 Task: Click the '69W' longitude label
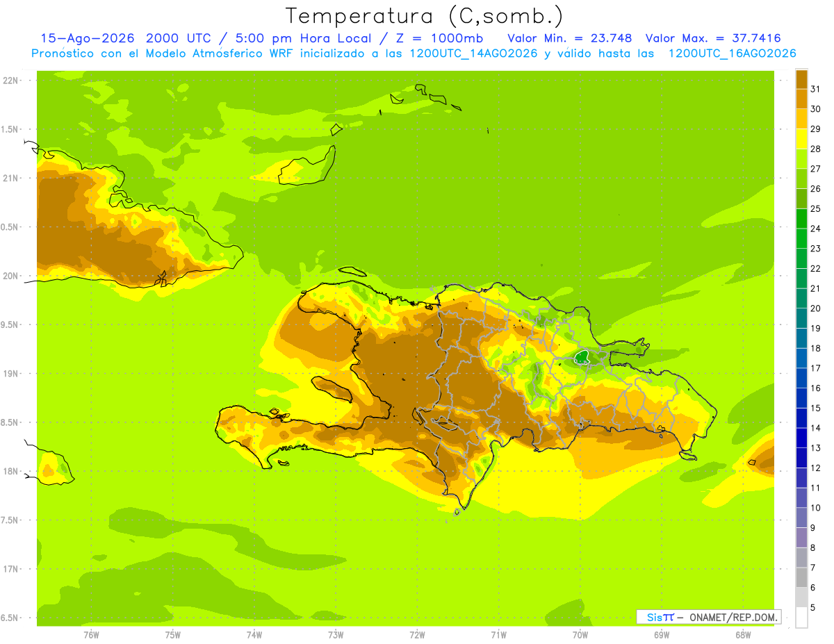pyautogui.click(x=661, y=634)
